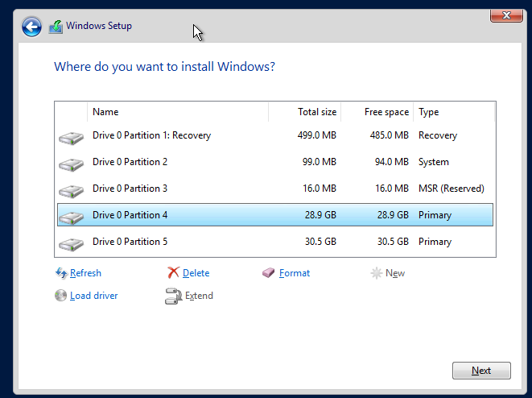Click the Load driver disc icon
The image size is (532, 398).
60,296
